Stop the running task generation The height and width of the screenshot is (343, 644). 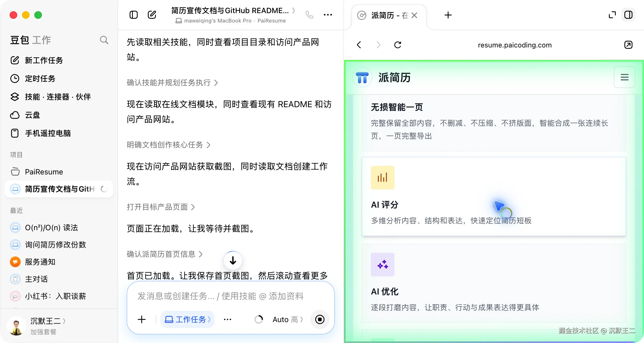[x=320, y=319]
